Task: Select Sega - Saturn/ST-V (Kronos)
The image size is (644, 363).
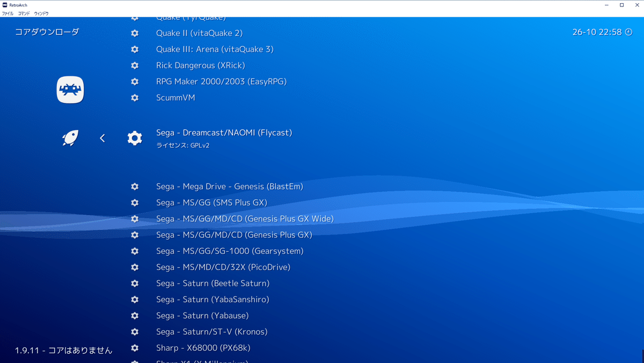Action: (211, 331)
